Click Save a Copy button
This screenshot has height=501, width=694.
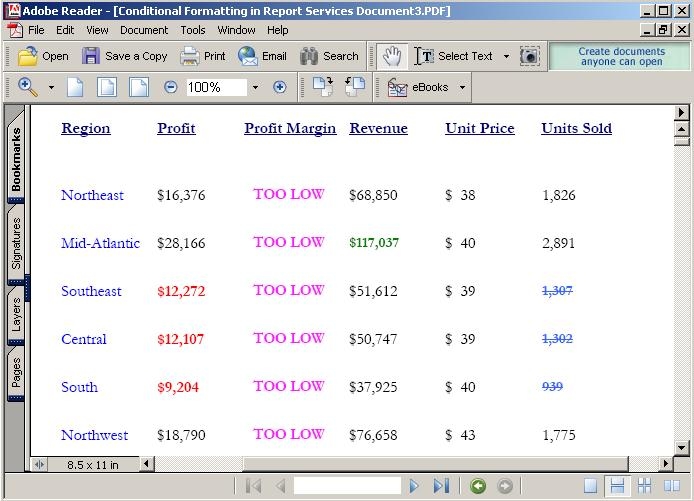[125, 56]
